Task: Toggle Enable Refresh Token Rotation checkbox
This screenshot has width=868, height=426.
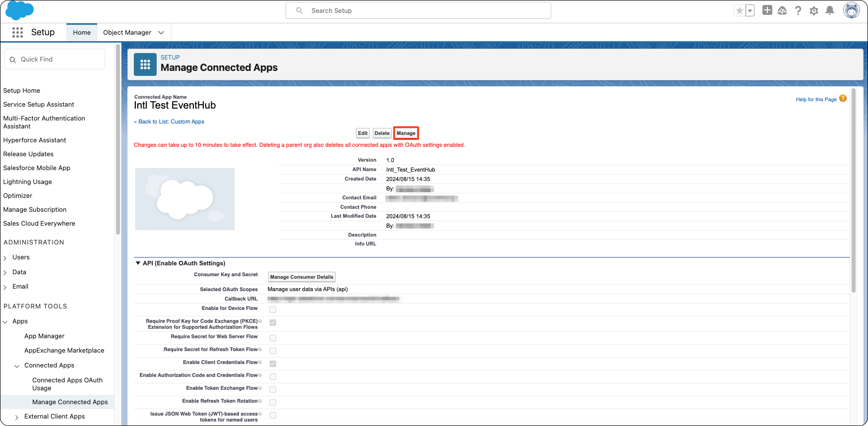Action: coord(273,402)
